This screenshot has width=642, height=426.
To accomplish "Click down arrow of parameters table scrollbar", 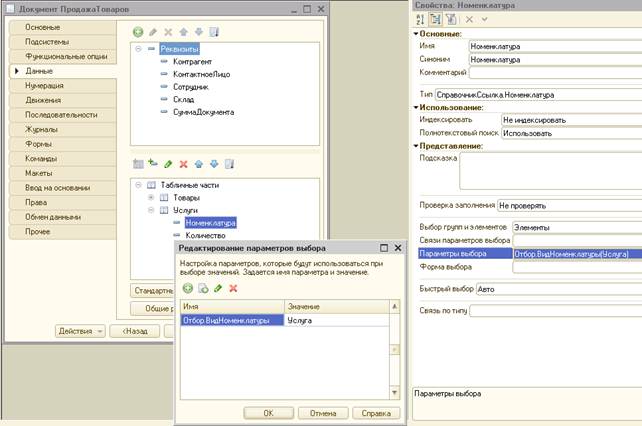I will [x=395, y=393].
